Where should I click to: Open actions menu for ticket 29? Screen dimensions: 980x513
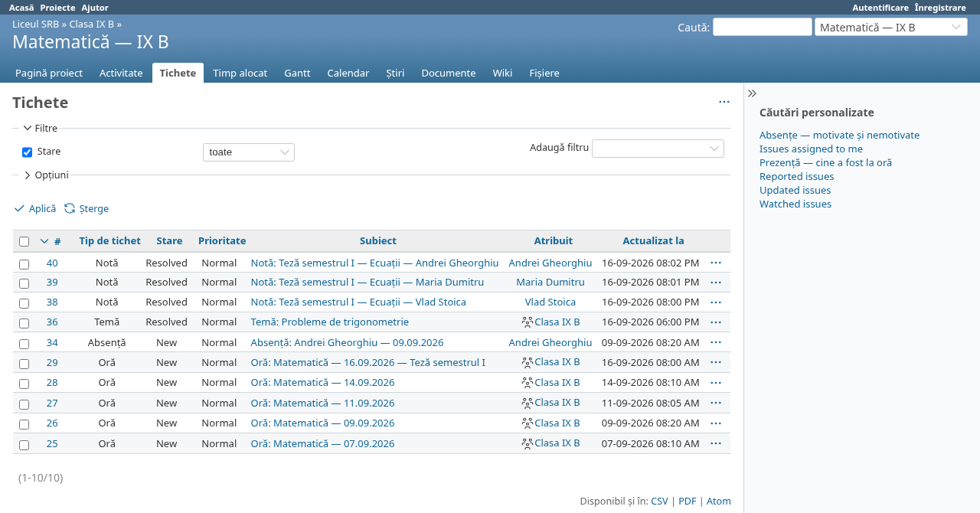tap(716, 362)
